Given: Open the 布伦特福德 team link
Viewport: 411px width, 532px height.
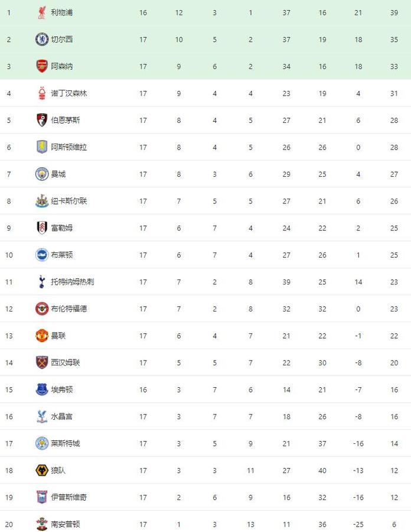Looking at the screenshot, I should point(68,309).
